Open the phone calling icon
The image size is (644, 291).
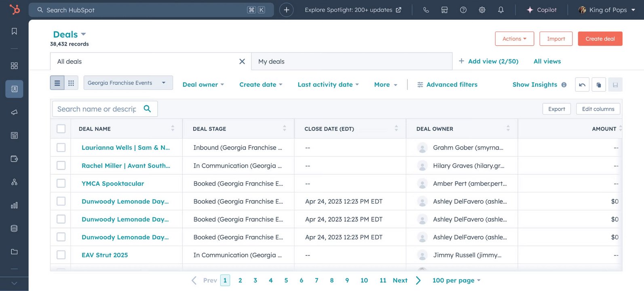point(426,10)
